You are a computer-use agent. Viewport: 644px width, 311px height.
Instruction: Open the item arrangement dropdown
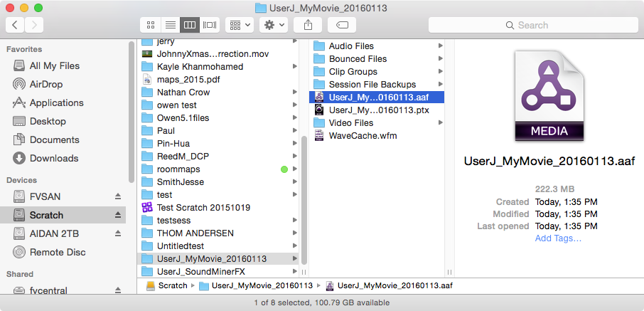click(240, 25)
